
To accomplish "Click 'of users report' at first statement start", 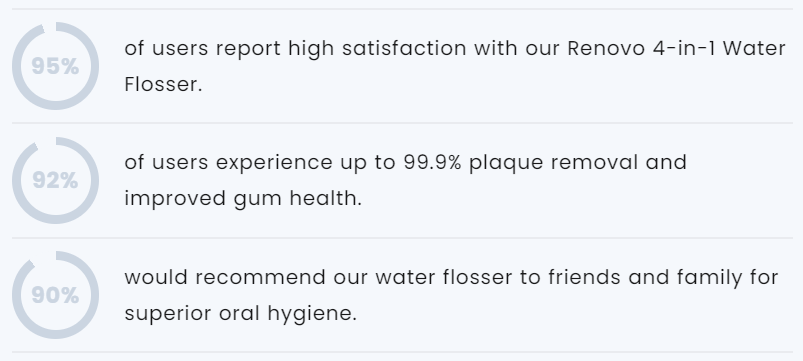I will coord(202,49).
